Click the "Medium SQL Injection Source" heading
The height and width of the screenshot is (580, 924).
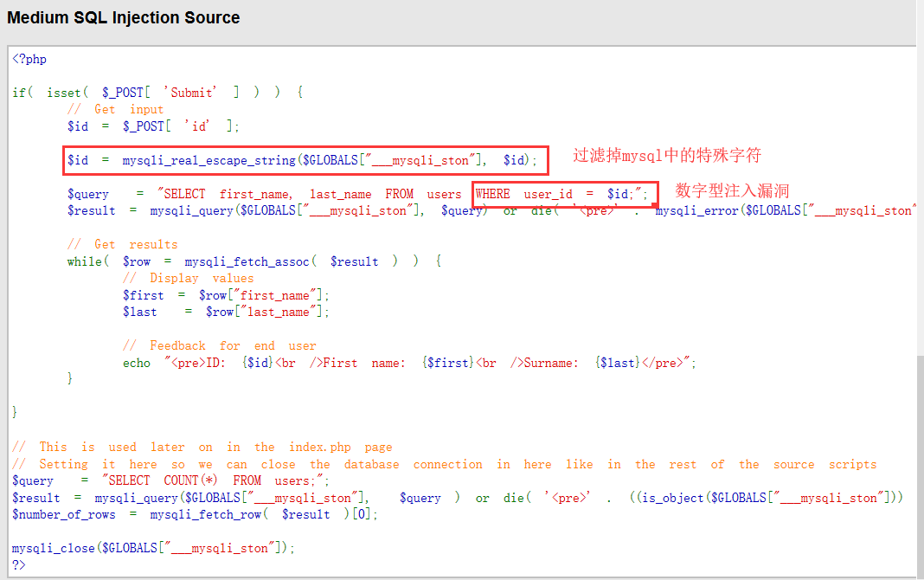[x=123, y=17]
